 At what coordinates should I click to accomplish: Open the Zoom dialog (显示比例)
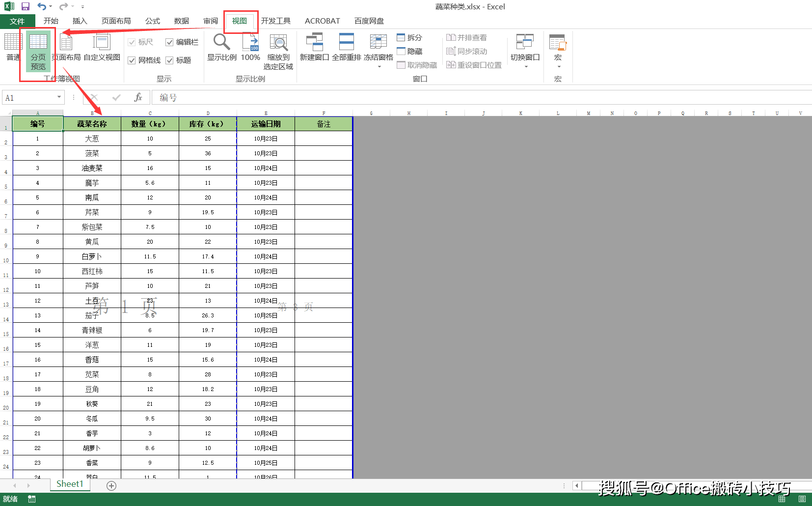click(x=221, y=48)
